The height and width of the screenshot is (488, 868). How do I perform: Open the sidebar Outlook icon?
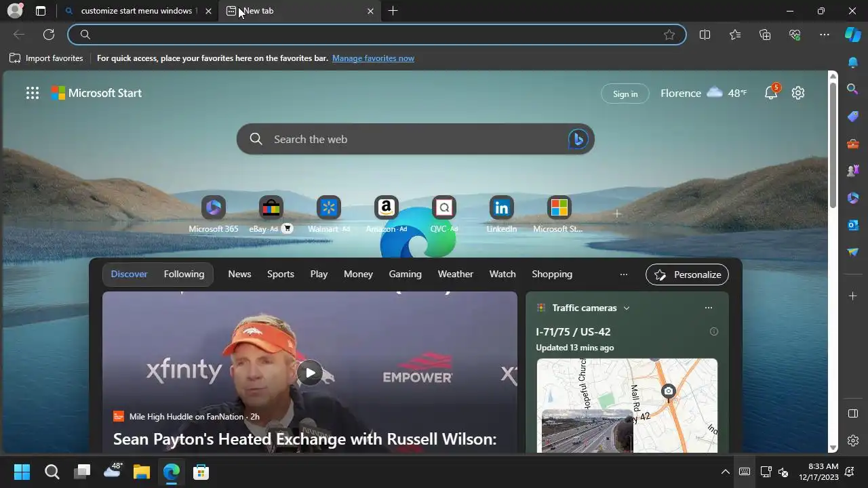[853, 224]
